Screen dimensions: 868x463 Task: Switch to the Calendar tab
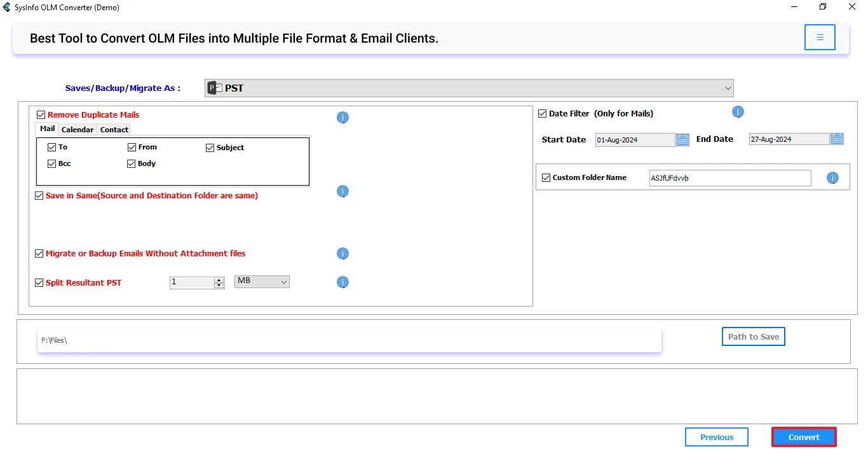[78, 130]
